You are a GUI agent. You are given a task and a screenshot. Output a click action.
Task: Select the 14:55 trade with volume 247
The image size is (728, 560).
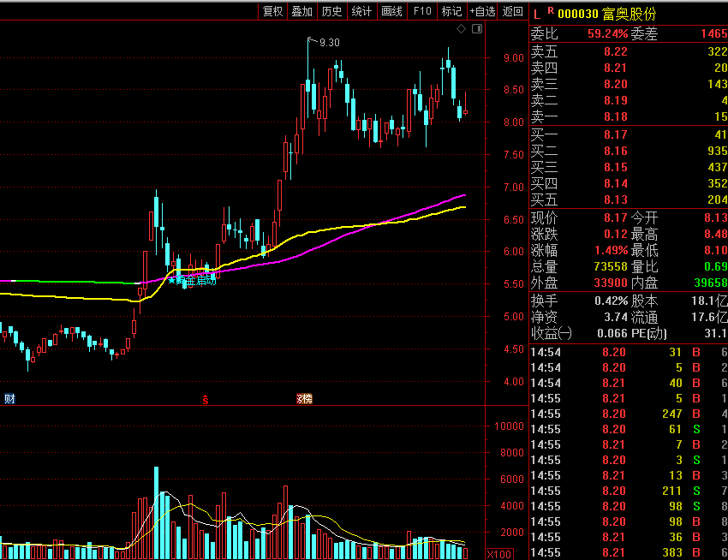pos(629,414)
